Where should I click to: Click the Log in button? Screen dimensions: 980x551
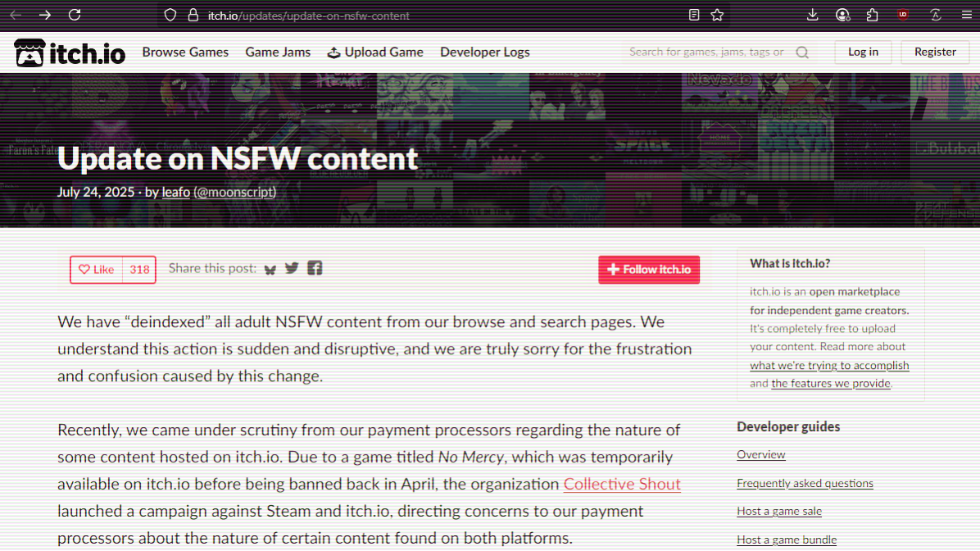[x=863, y=52]
